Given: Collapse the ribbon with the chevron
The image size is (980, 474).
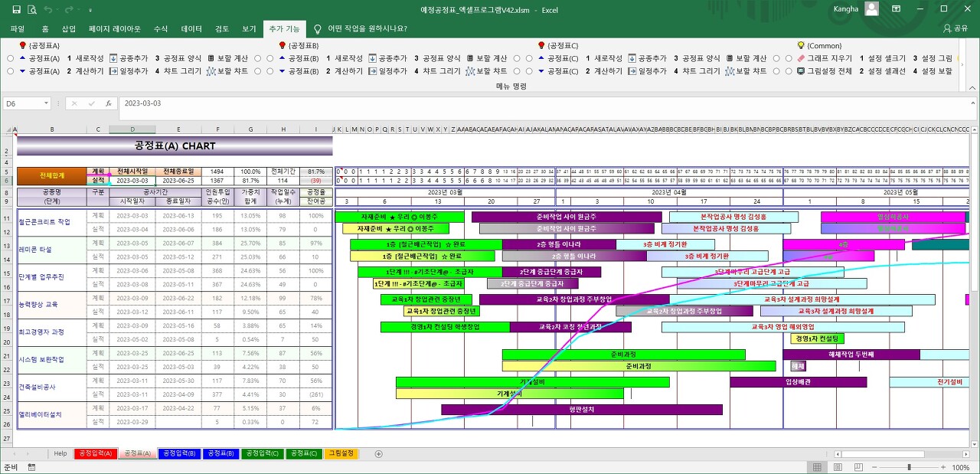Looking at the screenshot, I should point(973,87).
